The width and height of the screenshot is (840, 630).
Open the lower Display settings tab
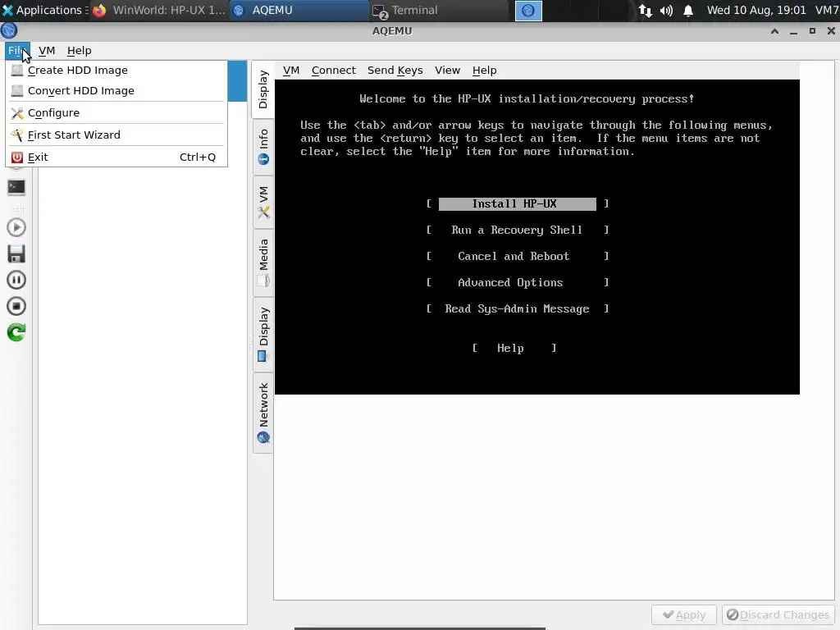coord(263,335)
